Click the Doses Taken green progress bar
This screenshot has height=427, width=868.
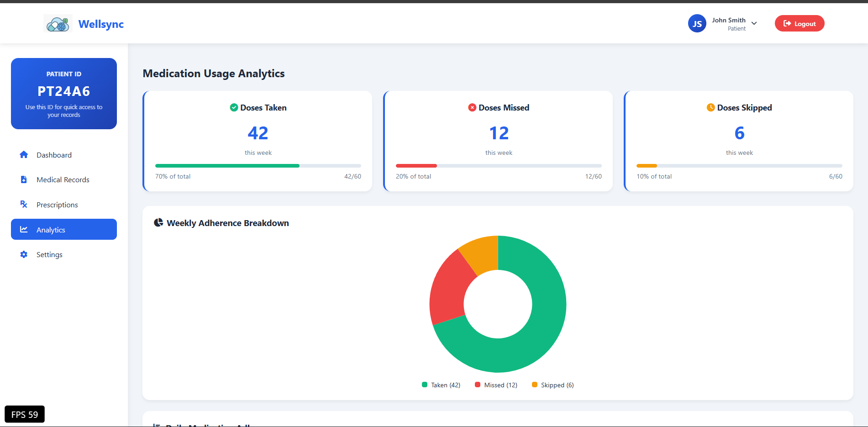(x=227, y=166)
